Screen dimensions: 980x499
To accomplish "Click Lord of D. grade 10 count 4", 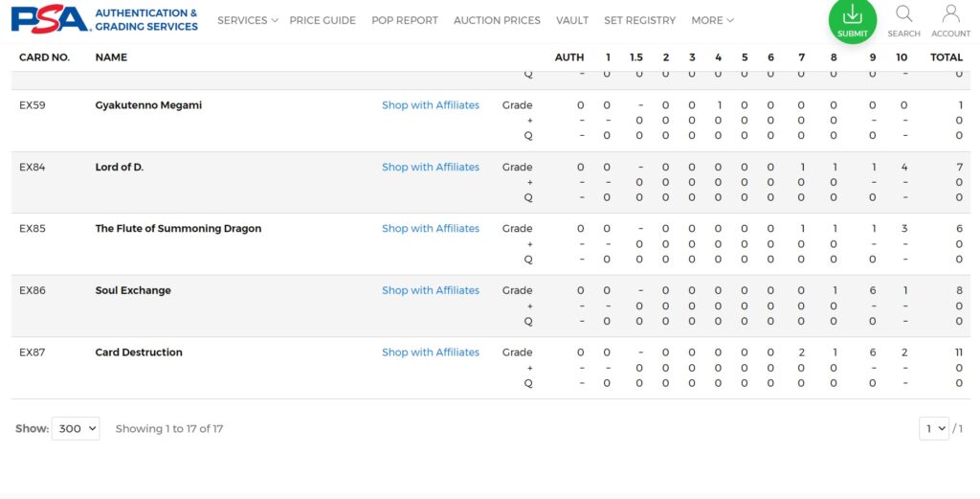I will pyautogui.click(x=903, y=167).
